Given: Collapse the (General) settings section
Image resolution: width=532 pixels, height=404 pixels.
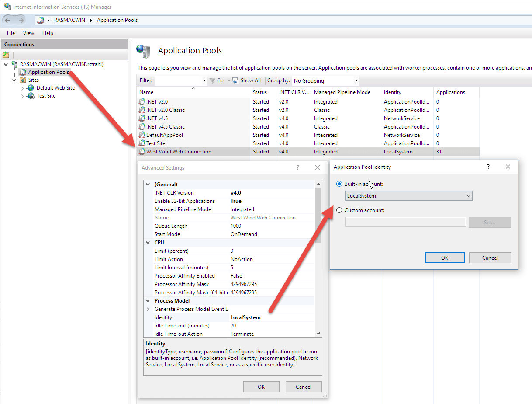Looking at the screenshot, I should click(148, 185).
